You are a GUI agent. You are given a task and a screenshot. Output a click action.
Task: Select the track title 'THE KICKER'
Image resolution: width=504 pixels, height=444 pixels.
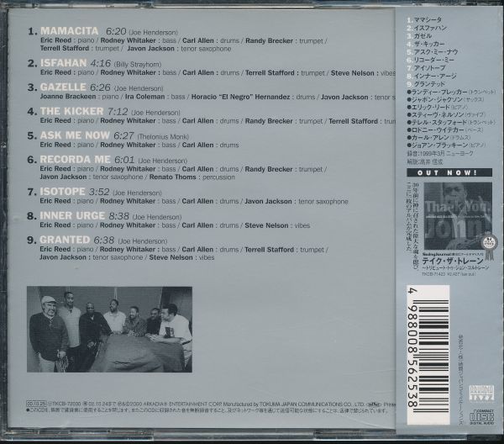pos(72,111)
